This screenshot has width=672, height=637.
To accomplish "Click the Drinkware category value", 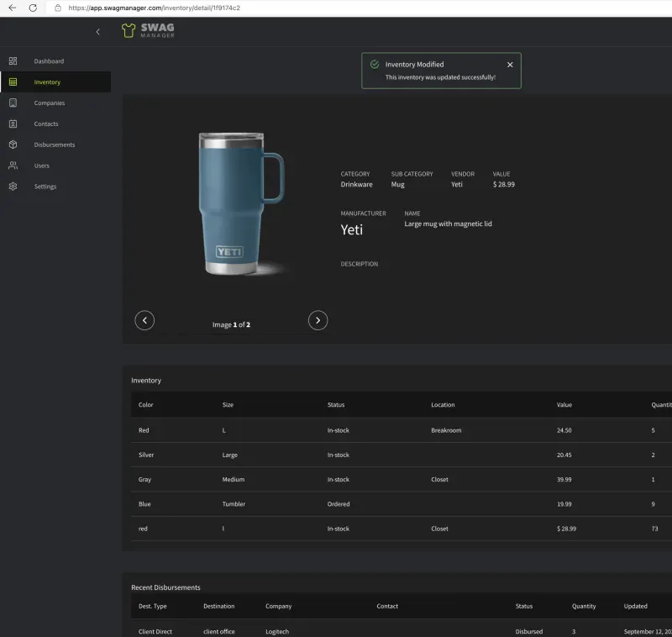I will [356, 184].
